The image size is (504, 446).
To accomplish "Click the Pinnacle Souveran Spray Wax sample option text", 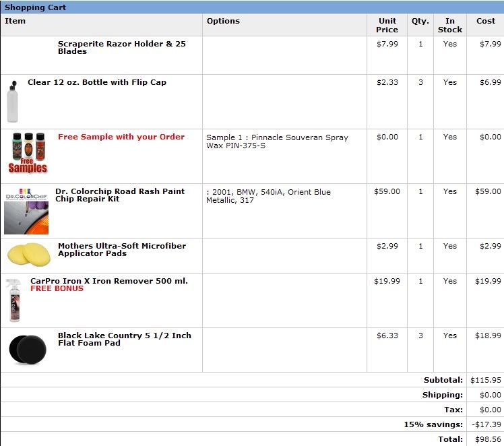I will tap(277, 141).
